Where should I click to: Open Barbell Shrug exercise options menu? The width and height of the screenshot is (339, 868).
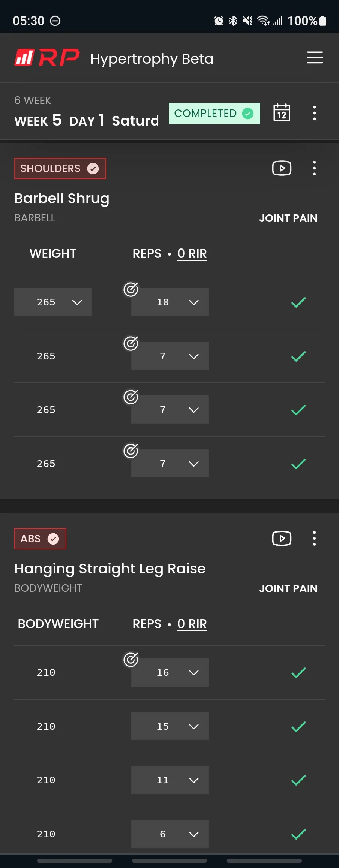click(314, 168)
